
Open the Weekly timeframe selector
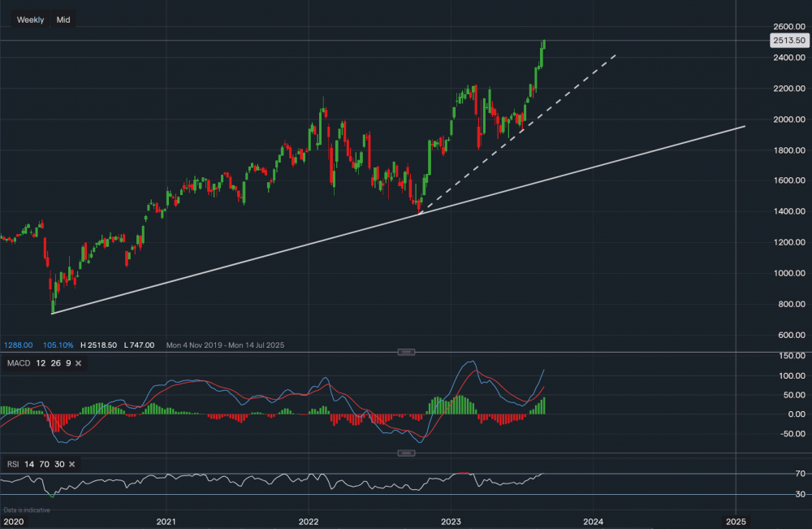point(30,20)
